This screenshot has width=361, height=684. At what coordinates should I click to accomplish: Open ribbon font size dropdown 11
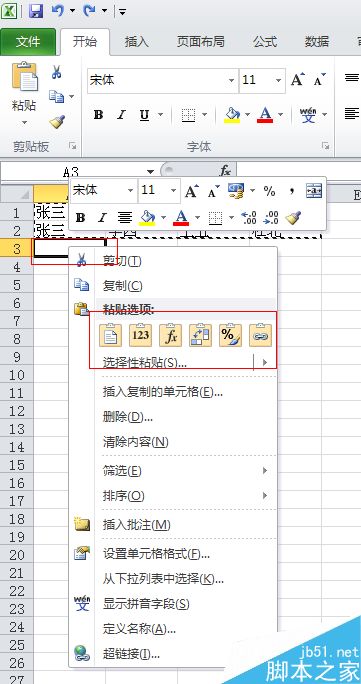coord(278,80)
